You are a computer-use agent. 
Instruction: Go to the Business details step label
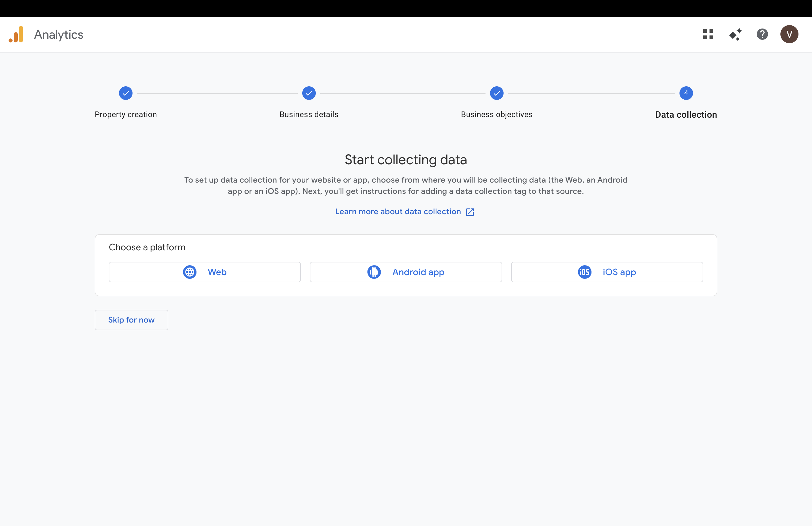[309, 114]
